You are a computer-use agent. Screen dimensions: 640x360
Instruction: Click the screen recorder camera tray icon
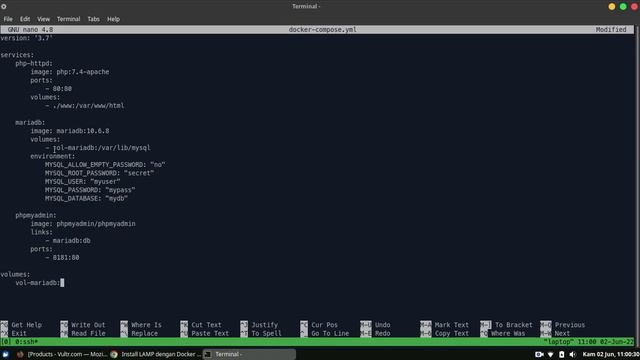539,354
